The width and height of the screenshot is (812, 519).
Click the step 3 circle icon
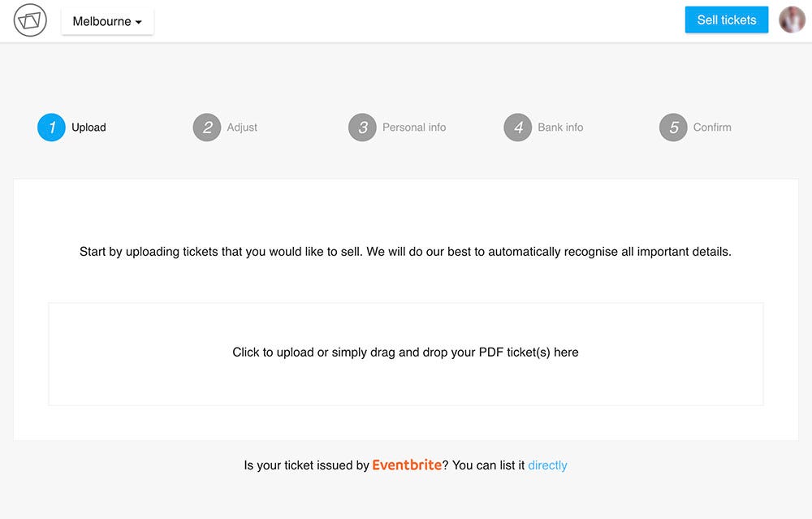[362, 128]
